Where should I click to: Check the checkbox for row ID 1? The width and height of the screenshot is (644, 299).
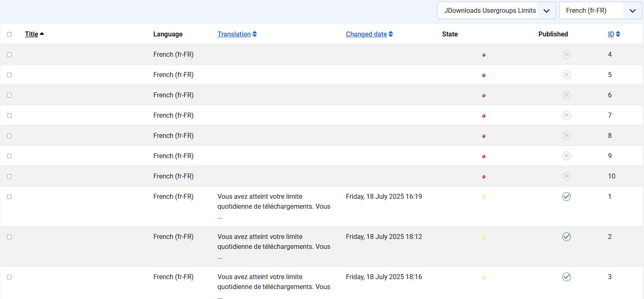coord(10,197)
